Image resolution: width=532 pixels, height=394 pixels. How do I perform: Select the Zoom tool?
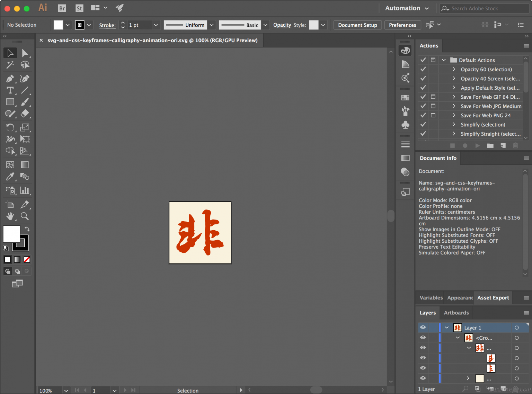coord(25,216)
